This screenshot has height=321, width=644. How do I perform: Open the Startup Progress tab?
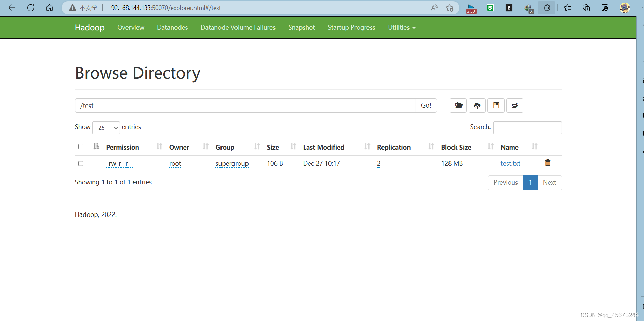[x=351, y=27]
